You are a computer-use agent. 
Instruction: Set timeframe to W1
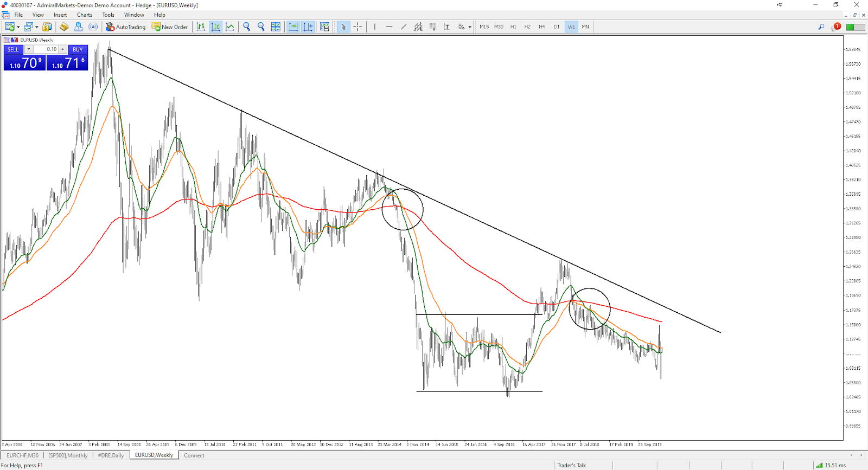tap(571, 27)
